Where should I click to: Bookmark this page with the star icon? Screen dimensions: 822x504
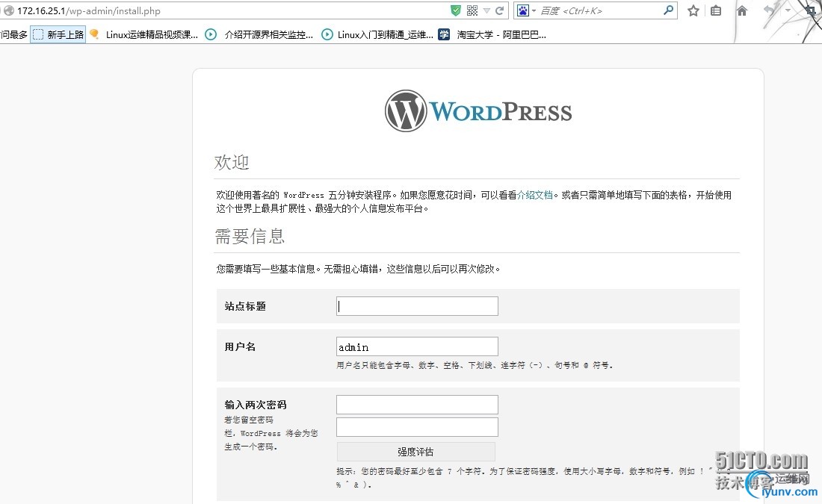point(693,10)
